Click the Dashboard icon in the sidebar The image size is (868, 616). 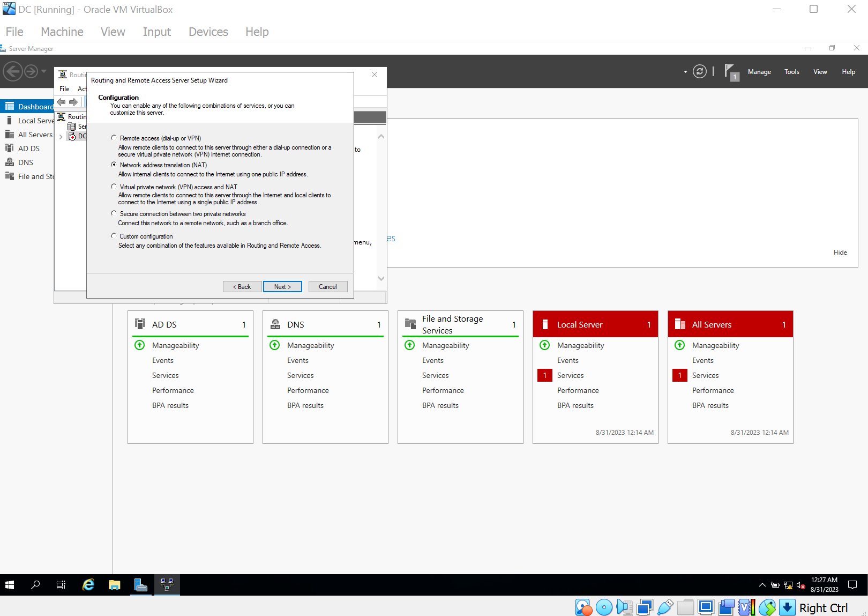[11, 106]
